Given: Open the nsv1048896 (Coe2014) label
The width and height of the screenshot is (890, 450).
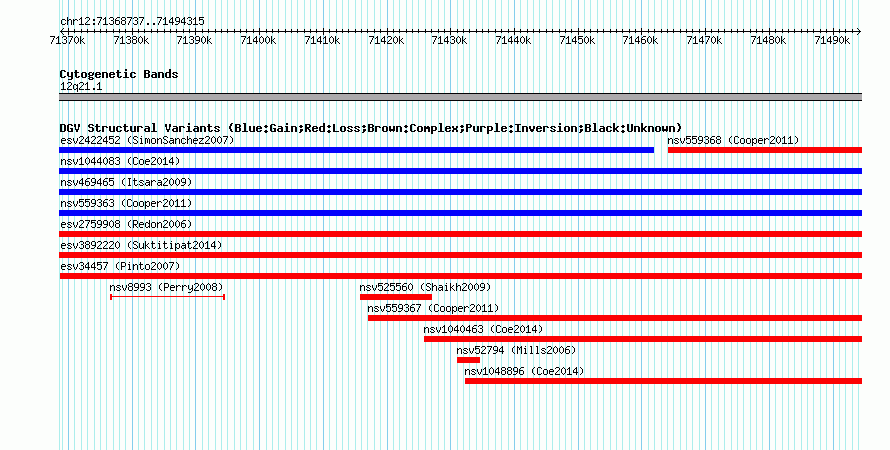Looking at the screenshot, I should pyautogui.click(x=524, y=371).
